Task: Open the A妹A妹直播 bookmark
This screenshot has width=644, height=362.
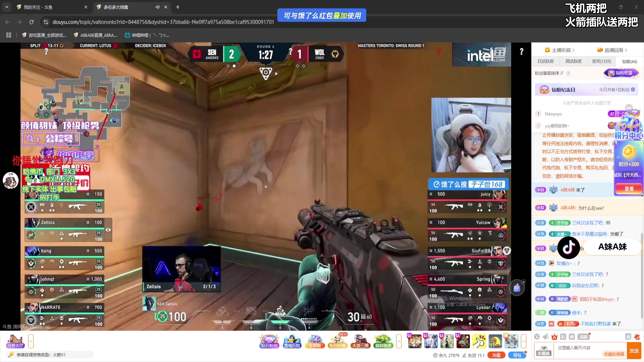Action: click(x=95, y=35)
